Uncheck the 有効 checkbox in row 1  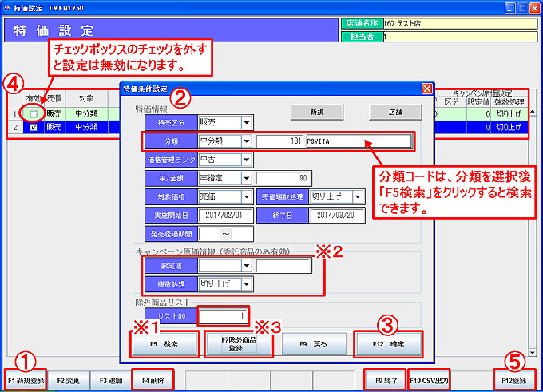tap(33, 113)
